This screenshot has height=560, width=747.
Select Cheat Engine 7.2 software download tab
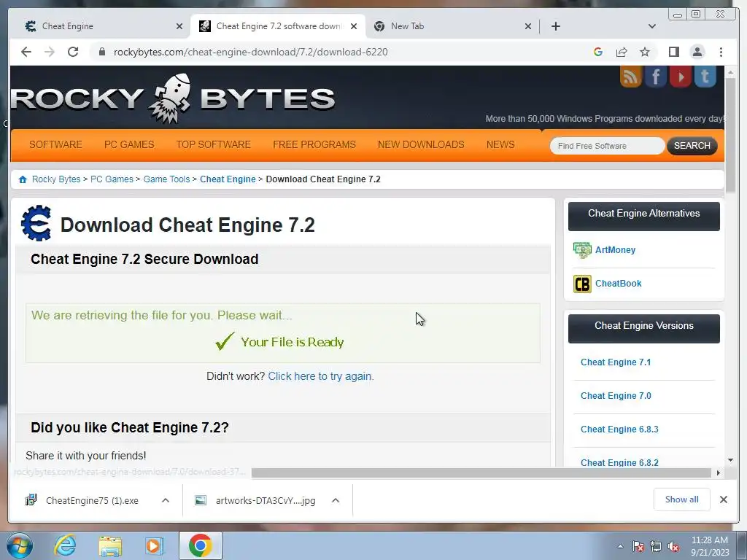coord(278,26)
